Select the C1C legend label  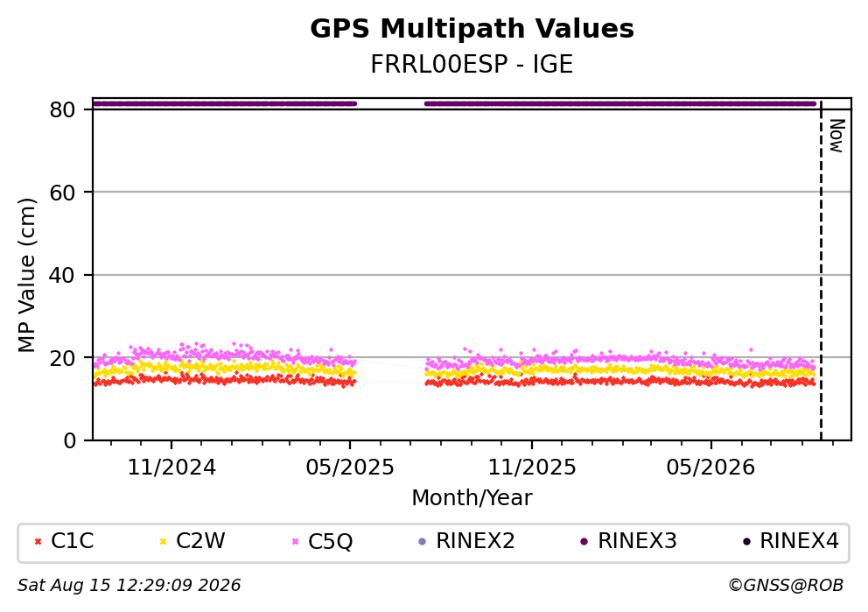pyautogui.click(x=72, y=541)
